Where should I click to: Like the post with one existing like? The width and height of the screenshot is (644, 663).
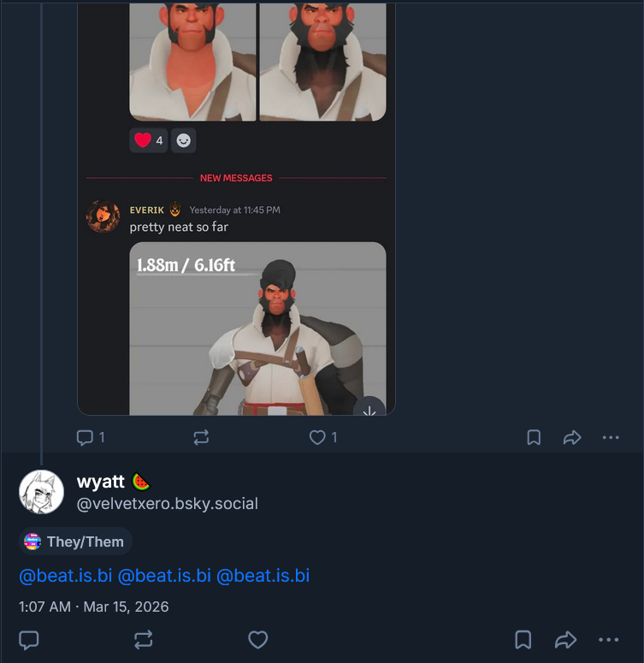click(317, 437)
